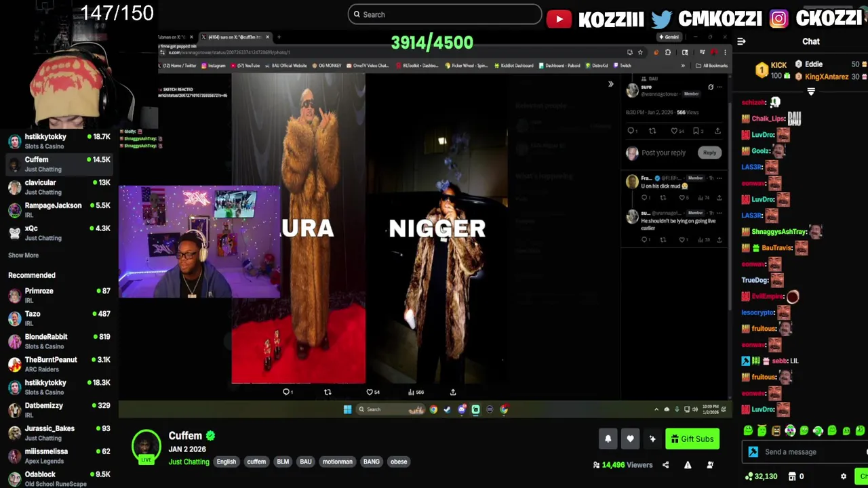Image resolution: width=868 pixels, height=488 pixels.
Task: Open BlondeRabbit recommended channel
Action: [x=59, y=341]
